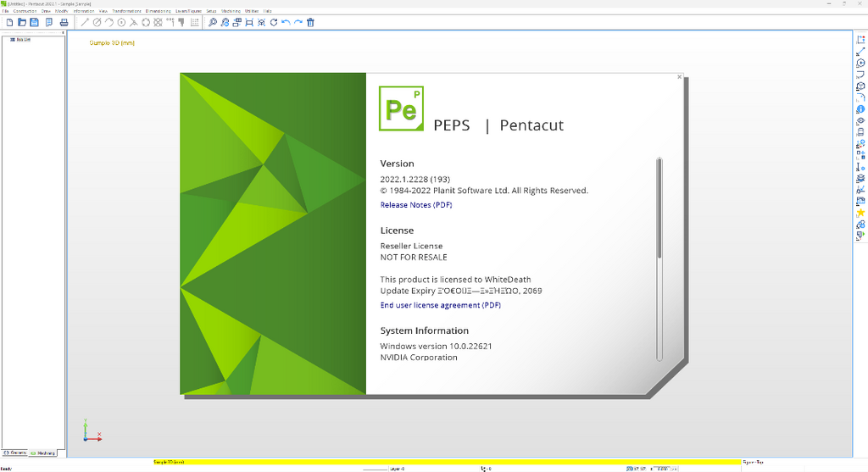Click the magnifier zoom icon

pyautogui.click(x=212, y=23)
